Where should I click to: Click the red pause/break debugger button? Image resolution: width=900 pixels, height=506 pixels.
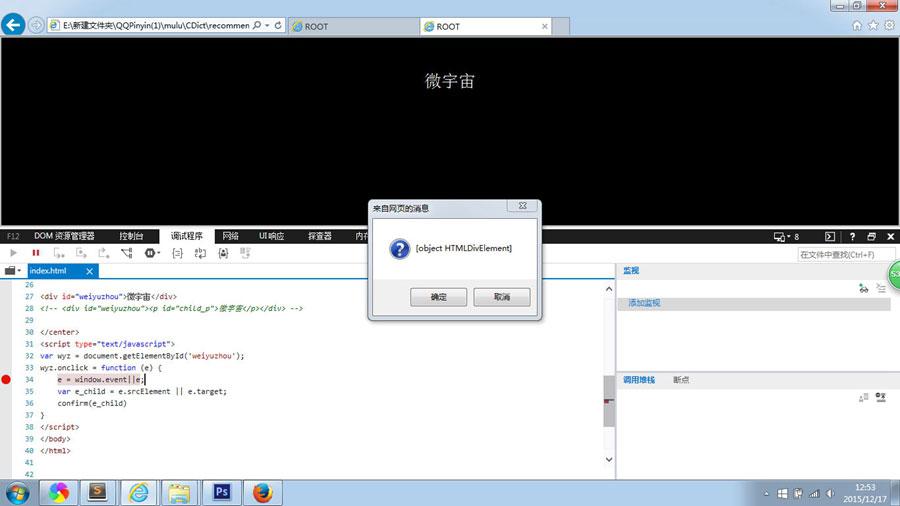point(36,254)
